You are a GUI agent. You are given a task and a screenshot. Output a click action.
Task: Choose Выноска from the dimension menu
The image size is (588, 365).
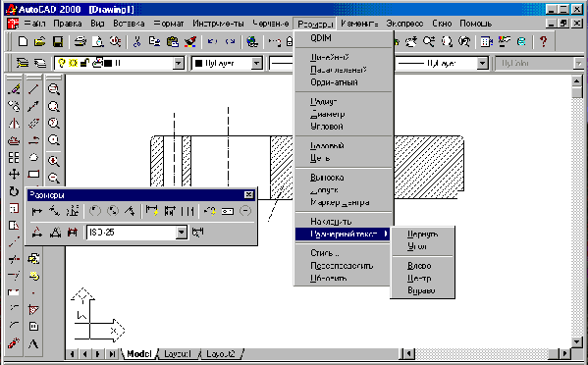pos(327,178)
